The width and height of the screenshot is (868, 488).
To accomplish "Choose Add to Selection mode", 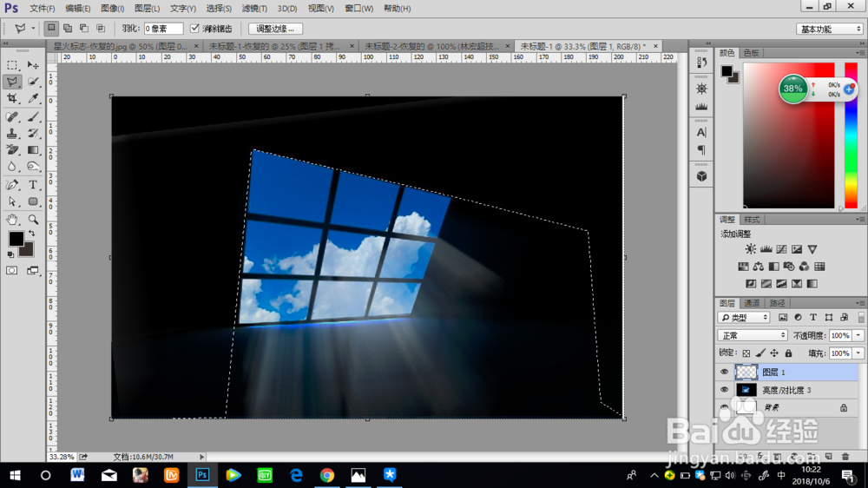I will 68,29.
